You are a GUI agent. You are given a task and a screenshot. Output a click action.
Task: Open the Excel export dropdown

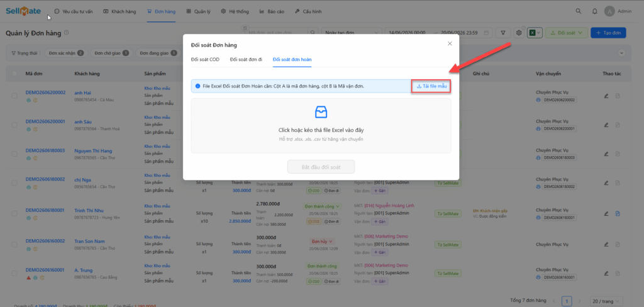tap(535, 33)
